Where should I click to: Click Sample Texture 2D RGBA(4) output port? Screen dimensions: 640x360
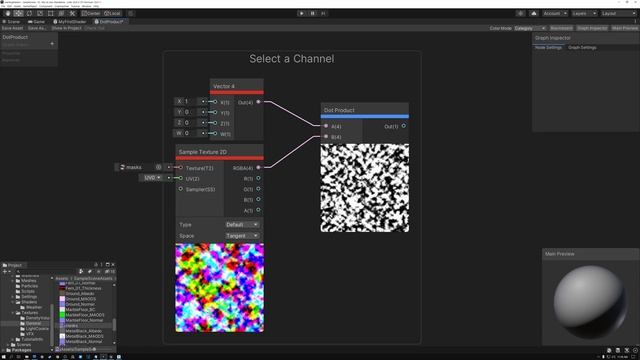tap(258, 167)
